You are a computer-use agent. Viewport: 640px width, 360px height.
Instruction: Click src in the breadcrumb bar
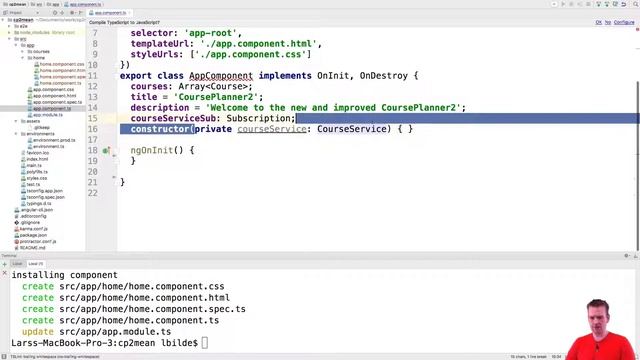[36, 4]
